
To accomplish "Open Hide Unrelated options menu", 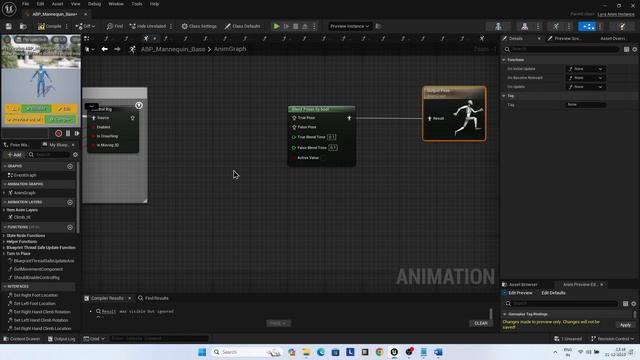I will click(171, 26).
